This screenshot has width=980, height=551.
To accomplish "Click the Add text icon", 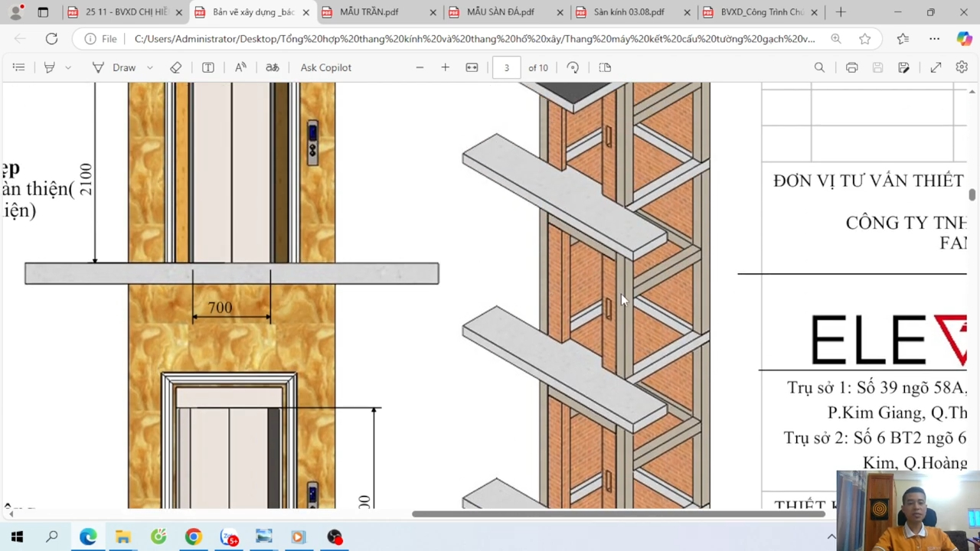I will pyautogui.click(x=208, y=67).
